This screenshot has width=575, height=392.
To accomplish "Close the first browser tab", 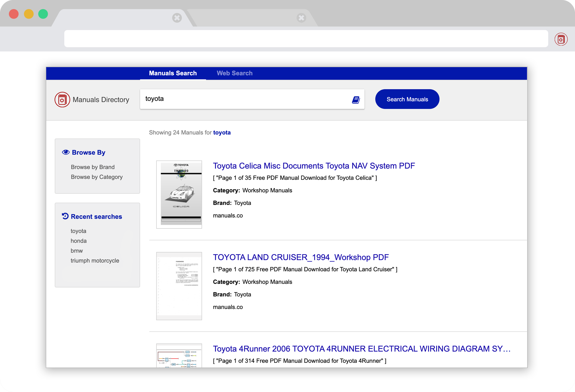I will [177, 18].
